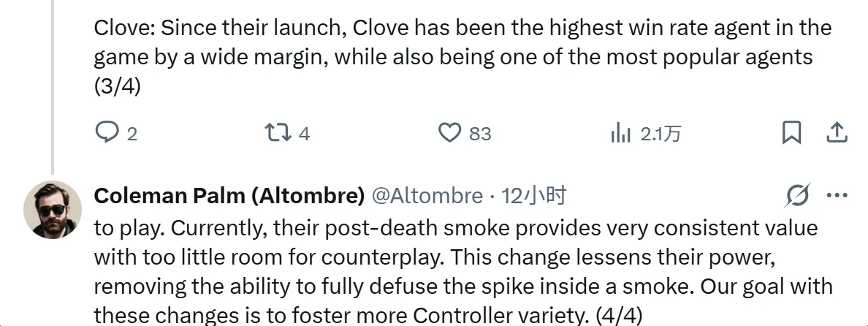Visit the Coleman Palm (Altombre) display name
The width and height of the screenshot is (868, 326).
click(x=229, y=196)
